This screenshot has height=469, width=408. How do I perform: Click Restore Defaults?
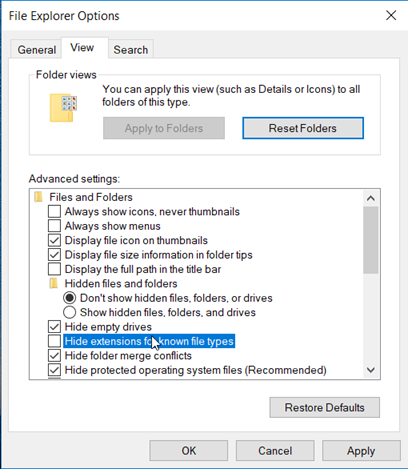[x=324, y=407]
